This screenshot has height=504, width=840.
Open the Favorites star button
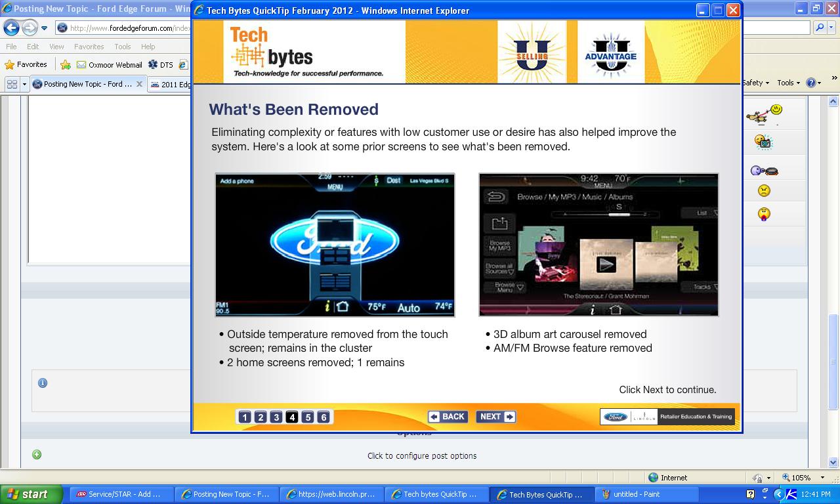coord(26,64)
